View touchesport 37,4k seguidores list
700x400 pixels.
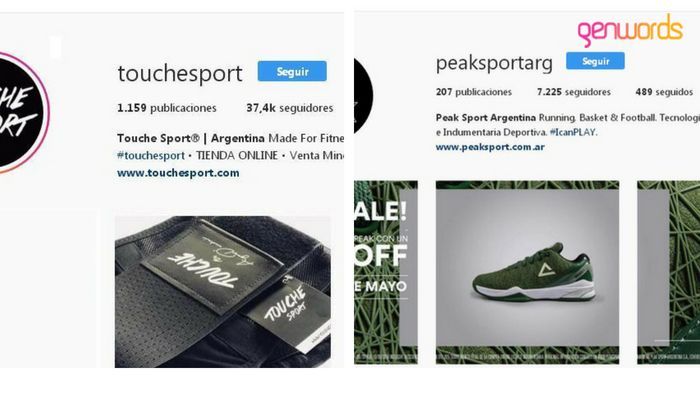pos(289,108)
